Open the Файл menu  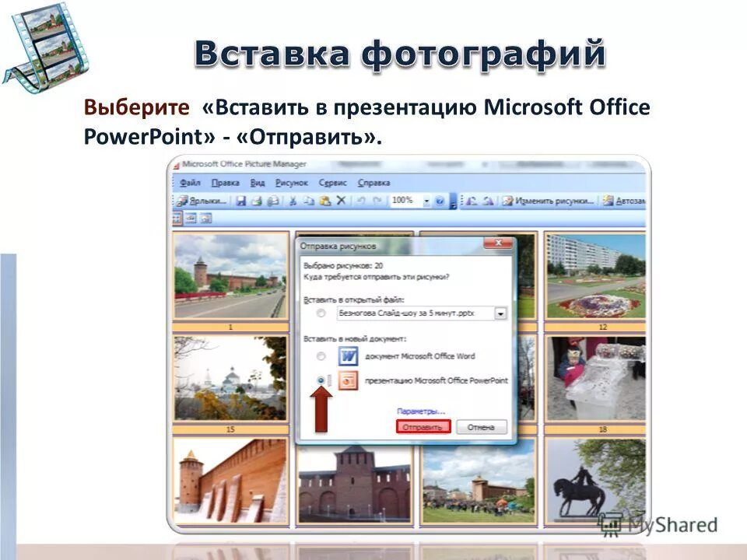(x=190, y=183)
